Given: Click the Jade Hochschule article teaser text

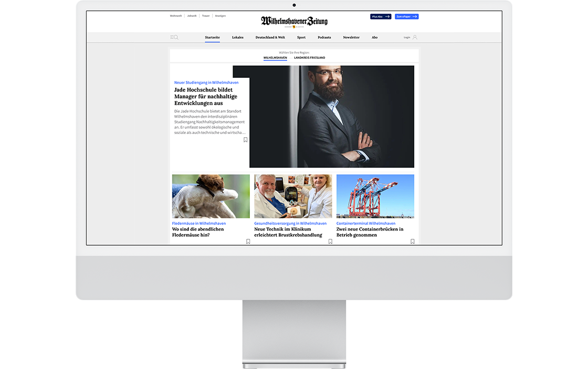Looking at the screenshot, I should [x=209, y=122].
